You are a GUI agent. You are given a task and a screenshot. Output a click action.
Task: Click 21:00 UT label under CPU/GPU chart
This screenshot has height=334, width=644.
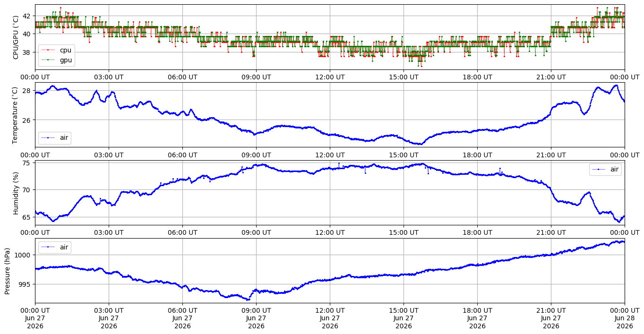(x=551, y=77)
